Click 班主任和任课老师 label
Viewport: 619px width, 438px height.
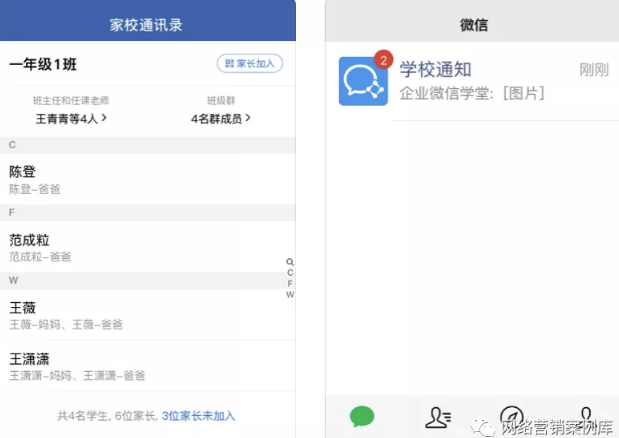pyautogui.click(x=71, y=101)
